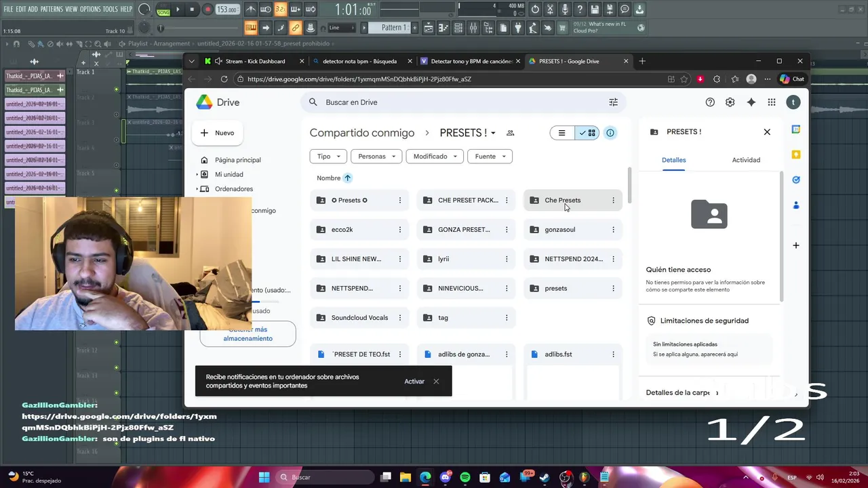The width and height of the screenshot is (868, 488).
Task: Switch to Detalles tab
Action: pos(673,160)
